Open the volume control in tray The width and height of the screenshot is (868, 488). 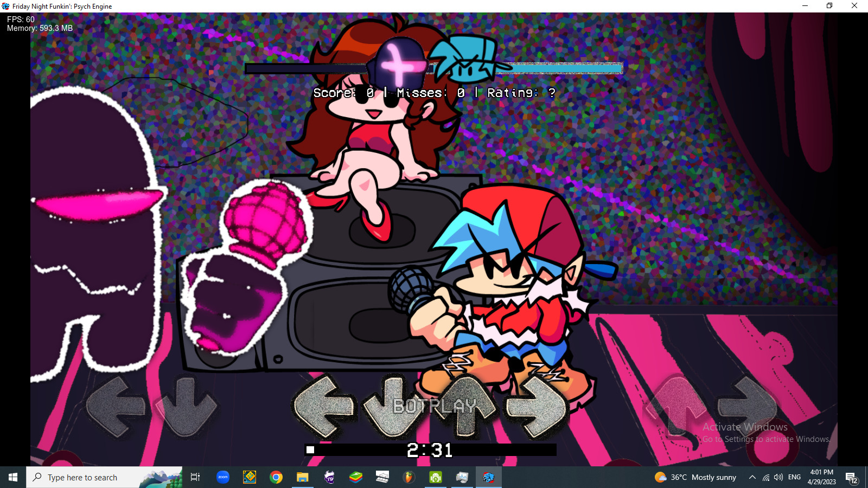[778, 477]
